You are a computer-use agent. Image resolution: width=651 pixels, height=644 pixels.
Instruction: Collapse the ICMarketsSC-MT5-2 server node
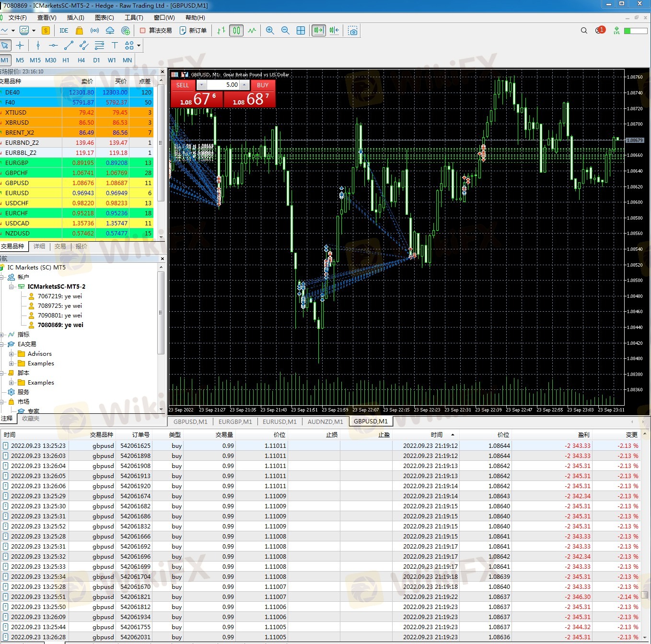coord(12,286)
